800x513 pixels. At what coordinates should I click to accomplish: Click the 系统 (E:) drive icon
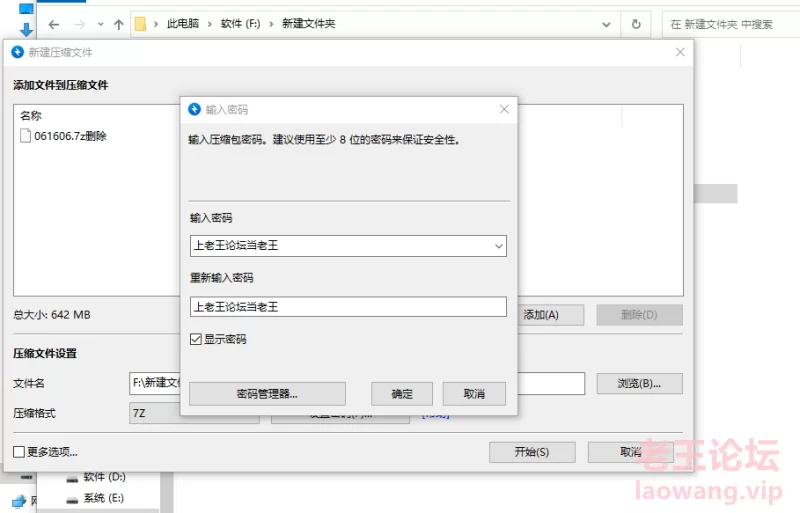(72, 500)
